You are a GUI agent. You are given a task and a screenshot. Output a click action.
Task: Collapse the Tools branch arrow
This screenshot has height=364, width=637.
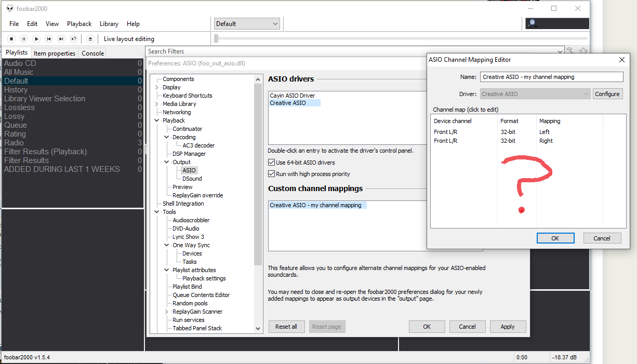pos(157,212)
